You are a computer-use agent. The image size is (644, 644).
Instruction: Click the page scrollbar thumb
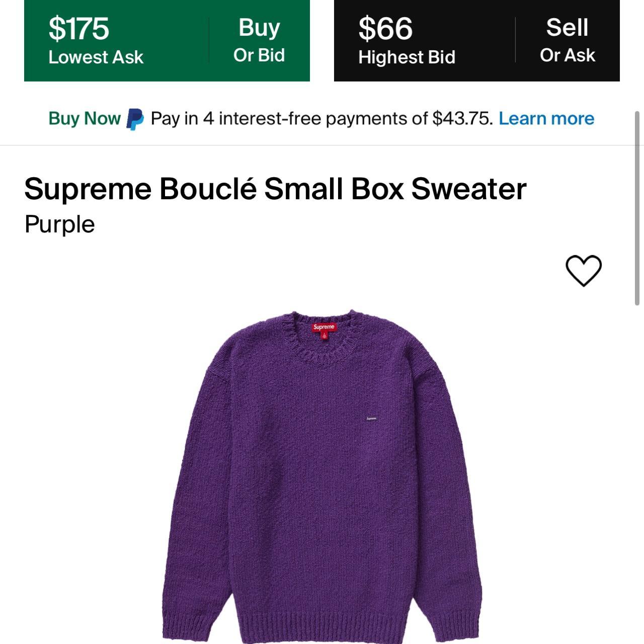pyautogui.click(x=638, y=208)
